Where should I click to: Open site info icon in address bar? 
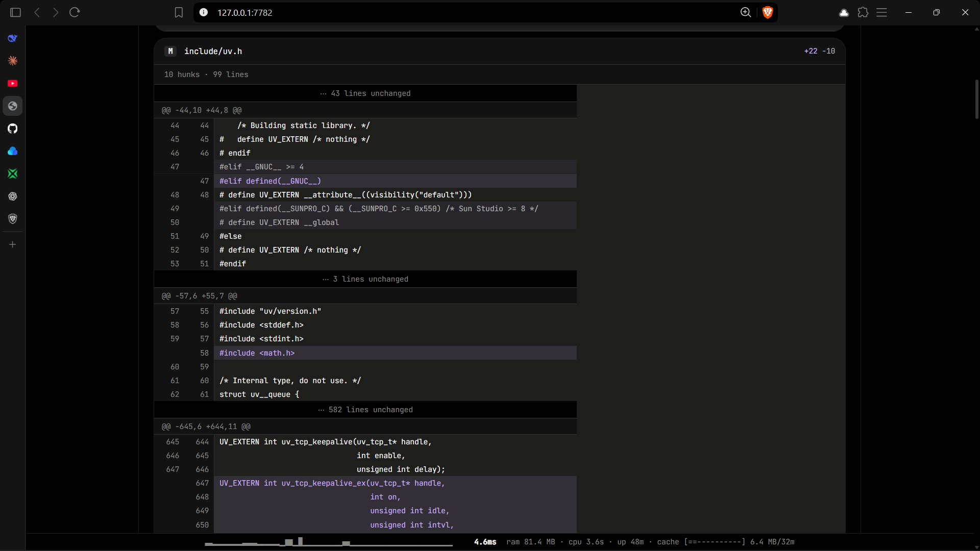click(x=203, y=12)
